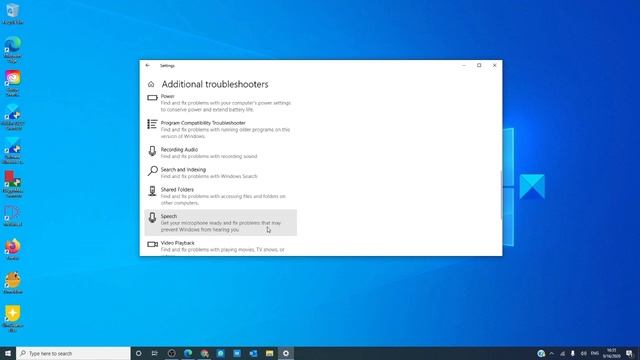Click the Shared Folders icon
640x360 pixels.
click(x=152, y=191)
